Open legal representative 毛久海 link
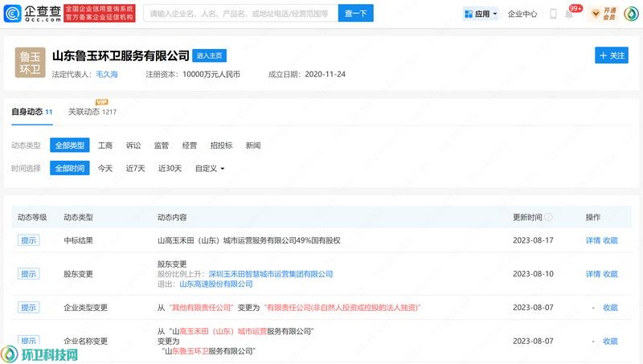The image size is (643, 364). click(x=107, y=74)
